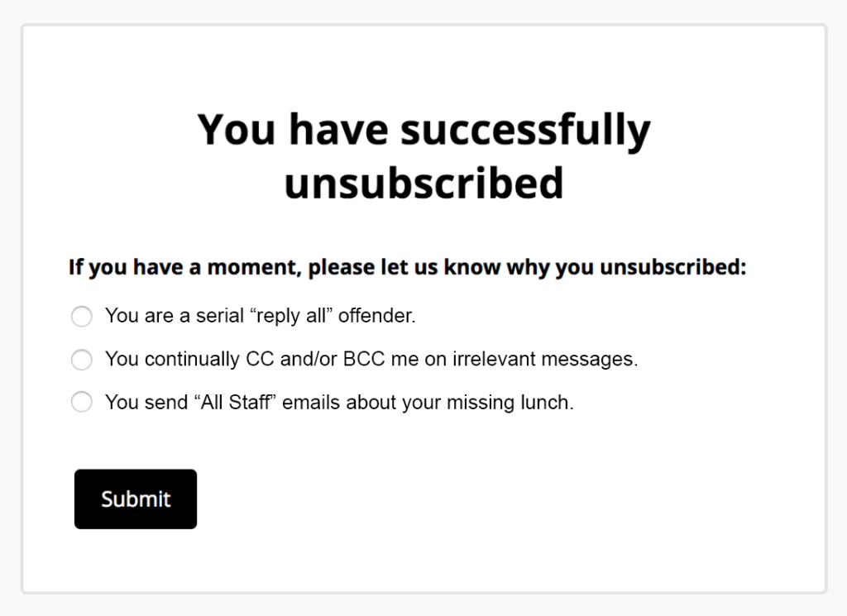Screen dimensions: 847x616
Task: Click the words "You have" in the heading
Action: (x=293, y=130)
